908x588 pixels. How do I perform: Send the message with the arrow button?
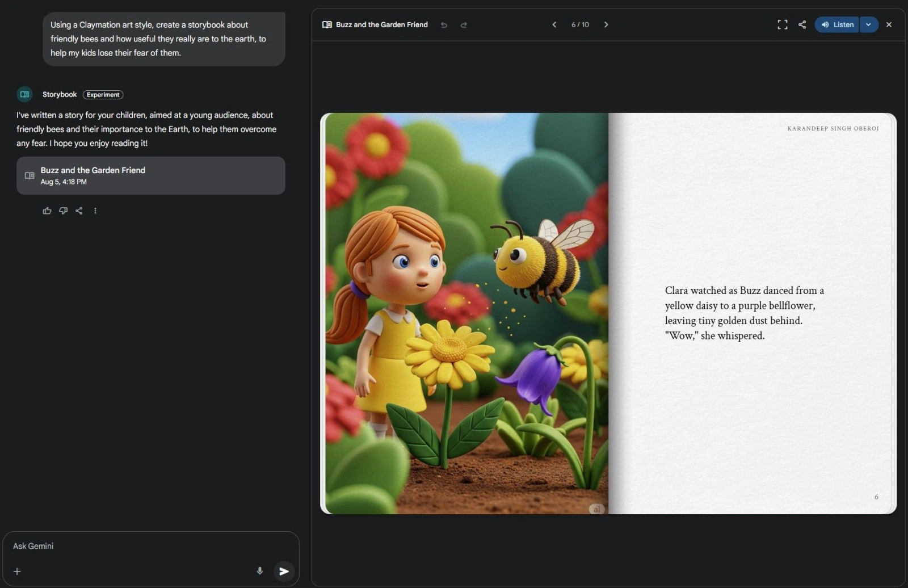click(284, 571)
